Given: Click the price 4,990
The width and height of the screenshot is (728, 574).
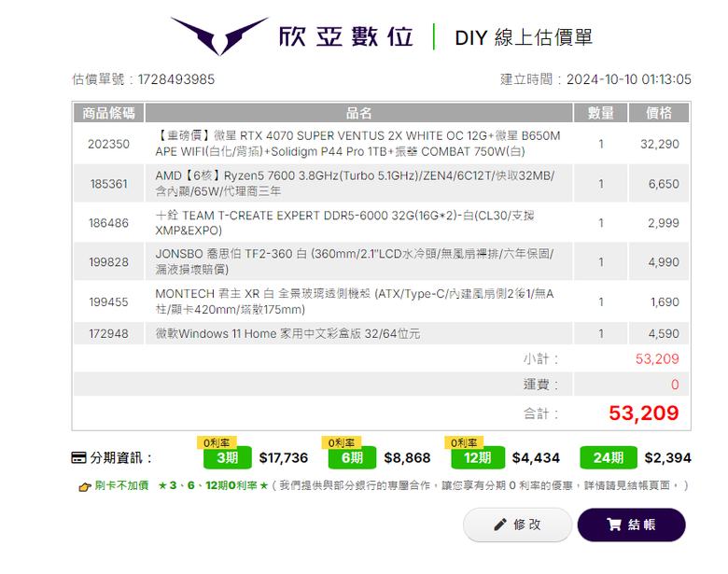Looking at the screenshot, I should pyautogui.click(x=664, y=262).
